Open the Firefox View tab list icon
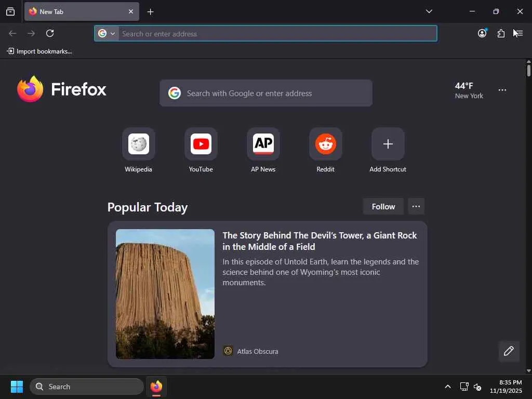Image resolution: width=532 pixels, height=399 pixels. tap(10, 11)
